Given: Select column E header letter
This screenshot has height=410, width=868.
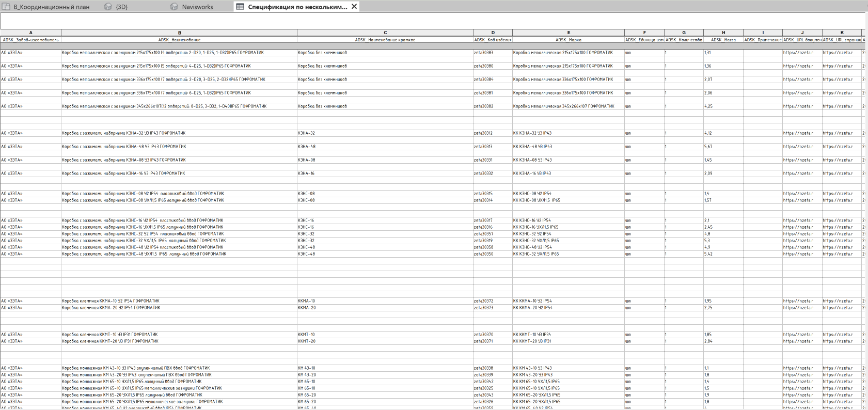Looking at the screenshot, I should 568,33.
